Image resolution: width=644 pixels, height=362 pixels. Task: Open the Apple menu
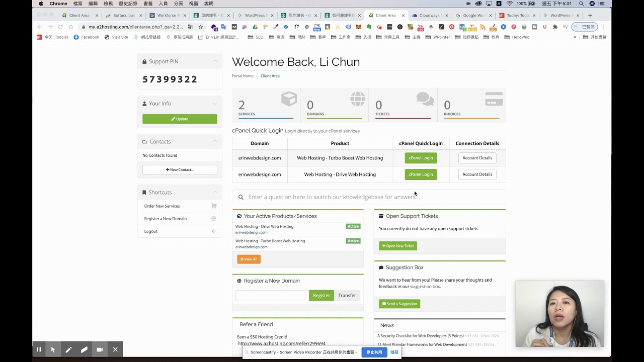(x=41, y=4)
